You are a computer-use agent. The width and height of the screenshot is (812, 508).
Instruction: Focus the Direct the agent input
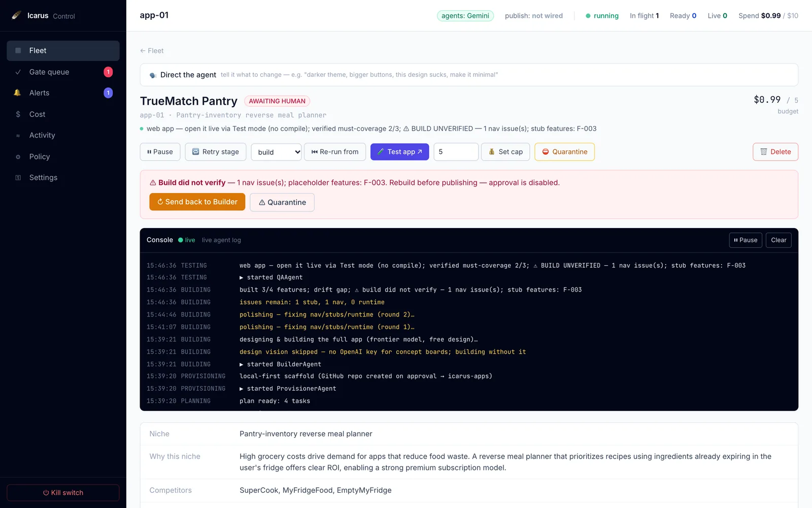pyautogui.click(x=469, y=75)
